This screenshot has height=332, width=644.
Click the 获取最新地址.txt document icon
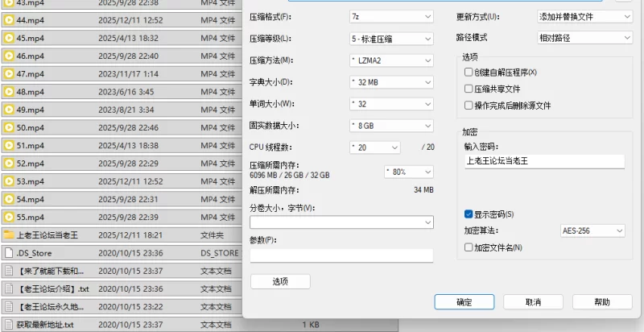pos(9,325)
